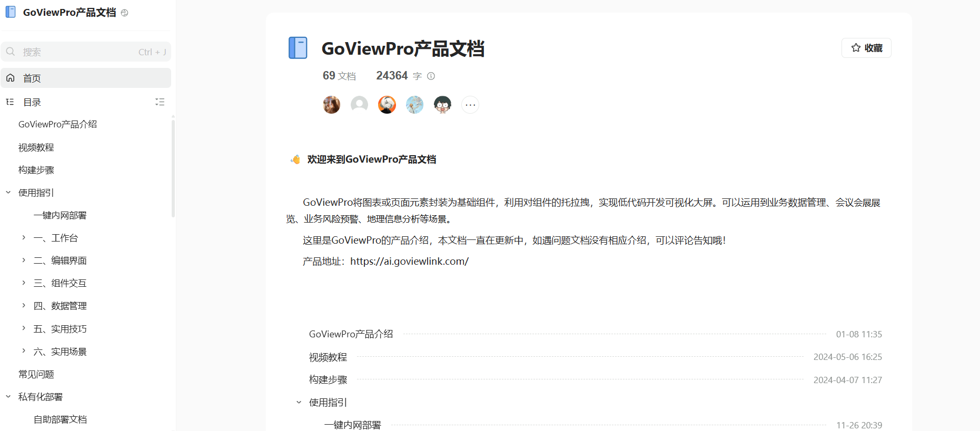
Task: Click the search magnifier icon
Action: pyautogui.click(x=11, y=52)
